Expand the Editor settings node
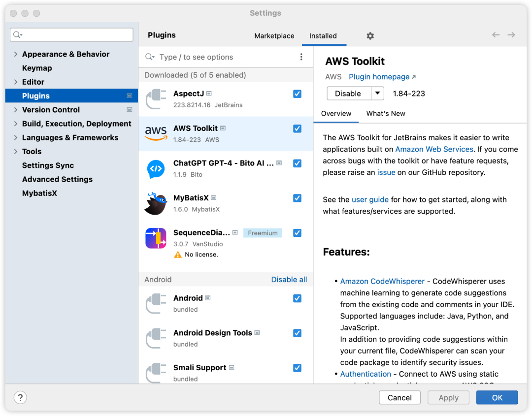Screen dimensions: 532x416 click(x=15, y=82)
